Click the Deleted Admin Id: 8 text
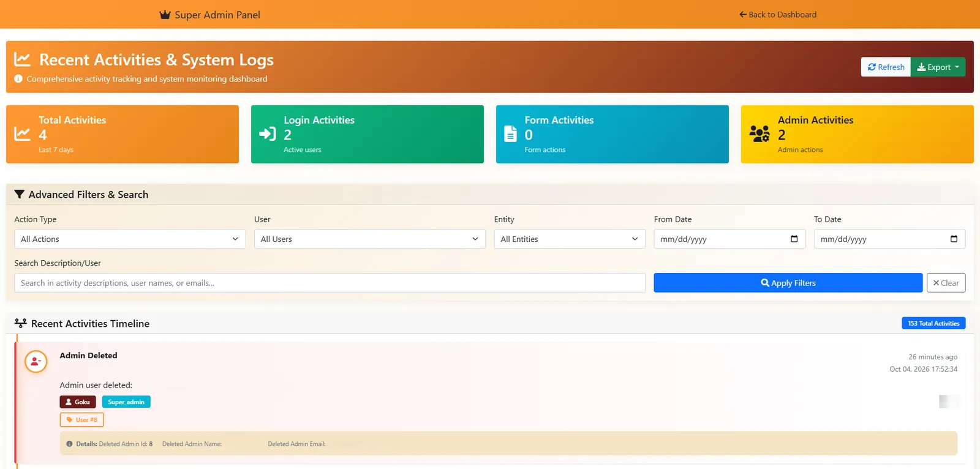This screenshot has height=469, width=980. [126, 444]
